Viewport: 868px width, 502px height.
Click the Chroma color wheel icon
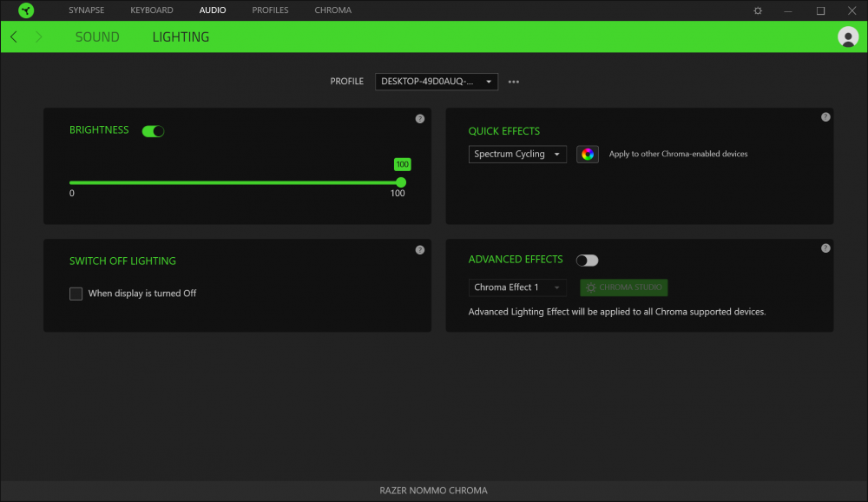(x=588, y=154)
